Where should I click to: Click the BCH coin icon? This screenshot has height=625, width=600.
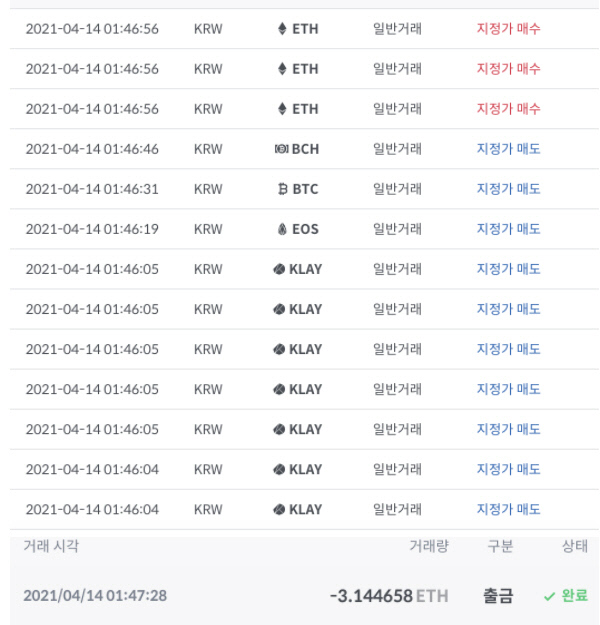point(280,149)
